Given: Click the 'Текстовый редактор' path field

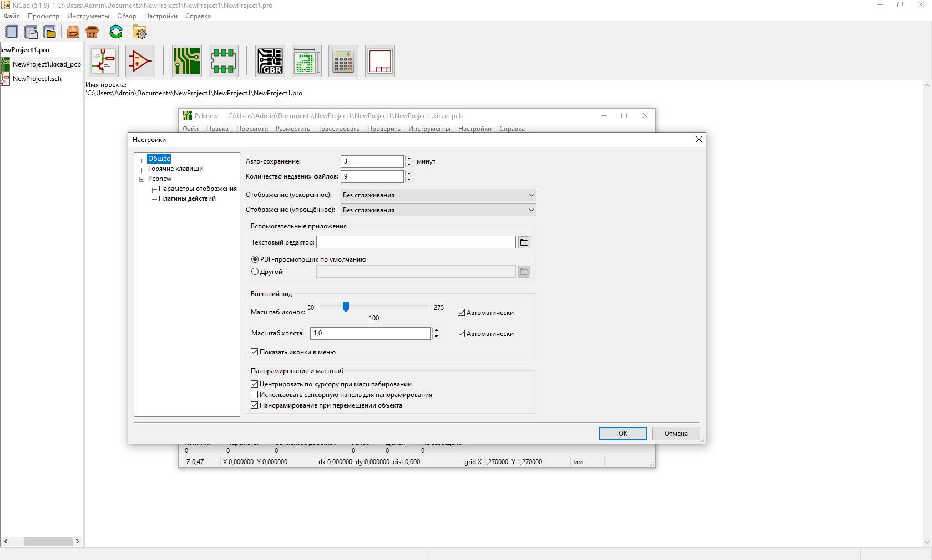Looking at the screenshot, I should (x=416, y=242).
